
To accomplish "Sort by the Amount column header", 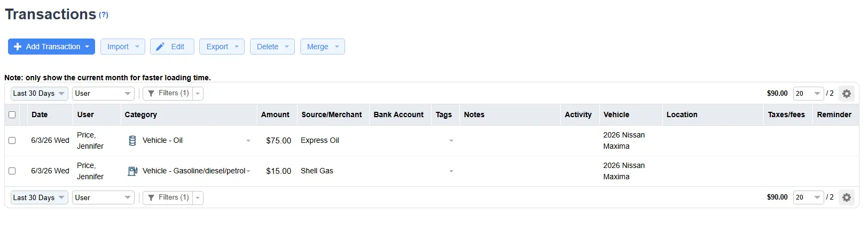I will [275, 114].
